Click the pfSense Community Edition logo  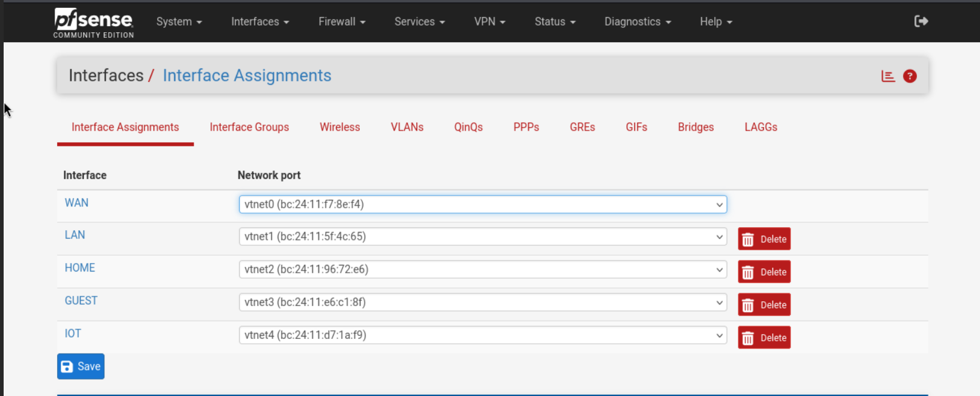(93, 23)
